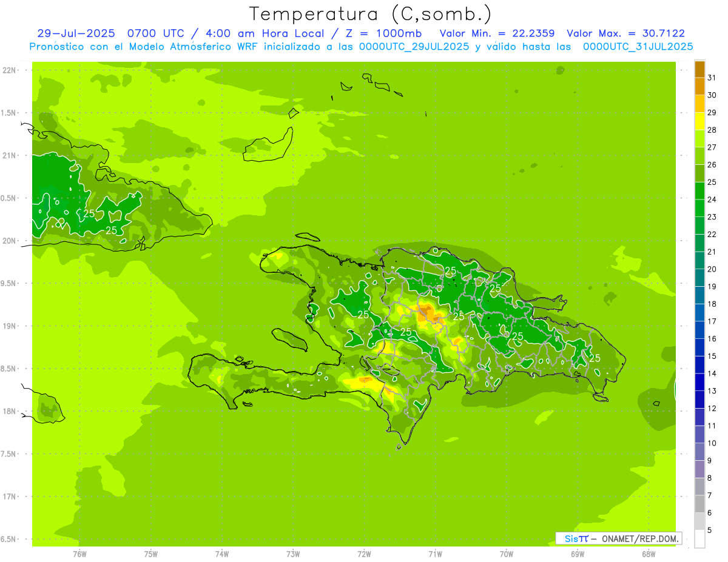Click the '0000UTC_29JUL2025' initialization time
The width and height of the screenshot is (728, 562).
point(414,47)
